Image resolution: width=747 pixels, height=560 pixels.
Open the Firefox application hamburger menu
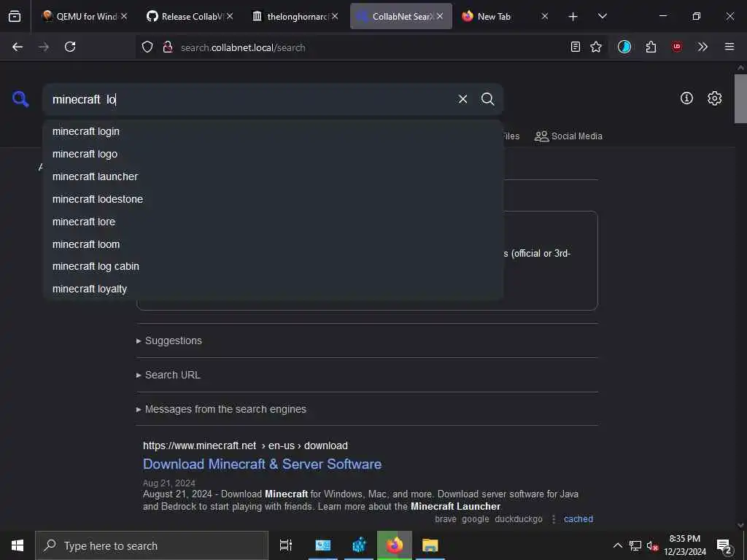[x=729, y=47]
